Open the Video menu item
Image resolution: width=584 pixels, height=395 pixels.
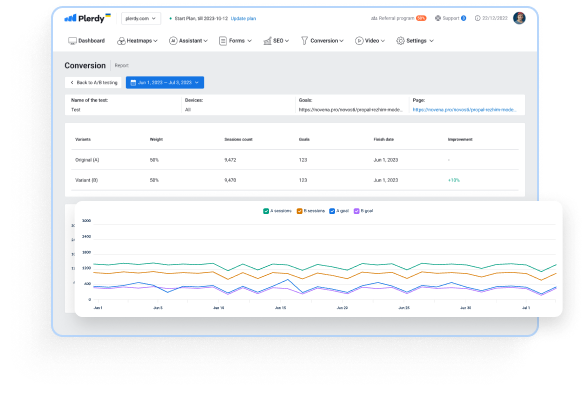click(370, 41)
